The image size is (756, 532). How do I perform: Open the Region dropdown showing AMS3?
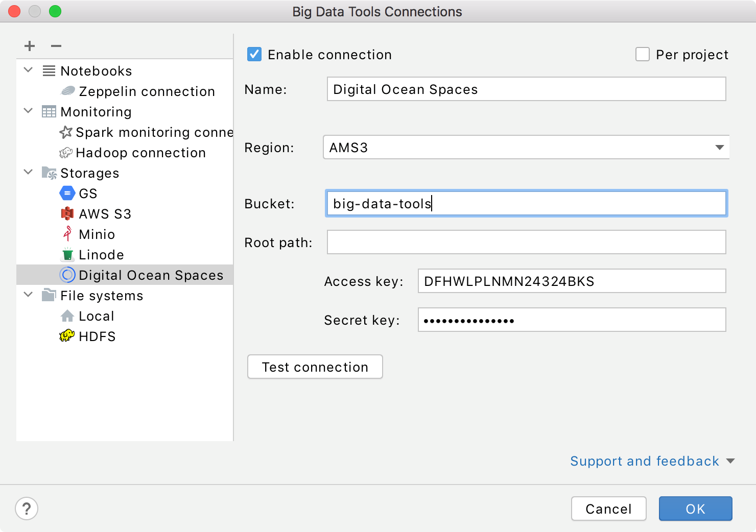coord(526,148)
